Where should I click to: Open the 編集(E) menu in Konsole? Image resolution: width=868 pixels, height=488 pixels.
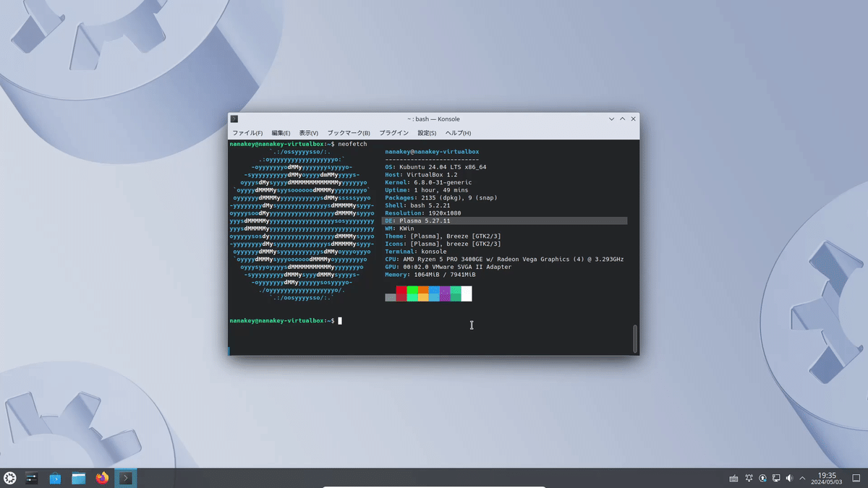[x=281, y=133]
